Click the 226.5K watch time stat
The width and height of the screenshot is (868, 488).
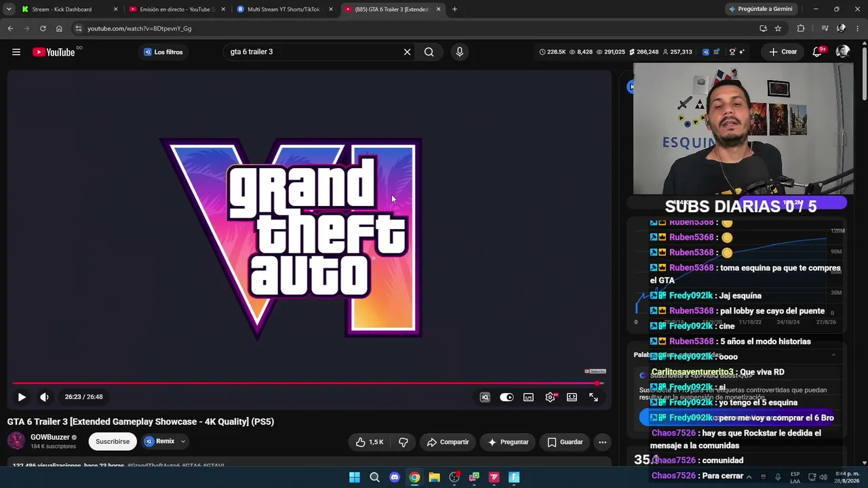coord(553,52)
